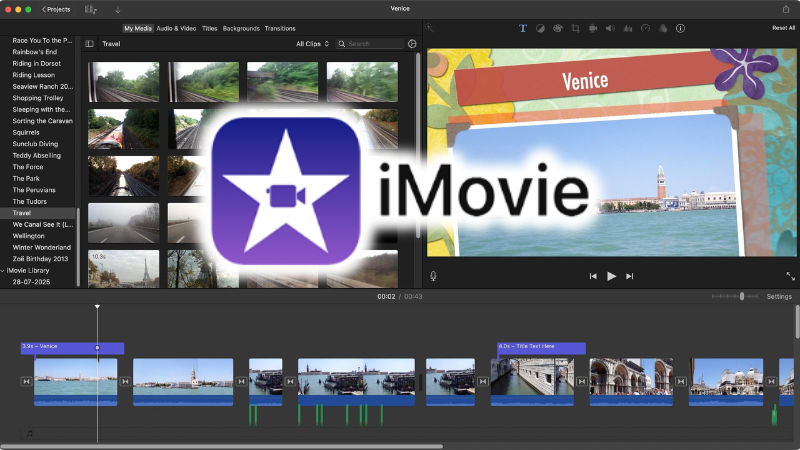
Task: Click the Reset All button
Action: pyautogui.click(x=783, y=28)
